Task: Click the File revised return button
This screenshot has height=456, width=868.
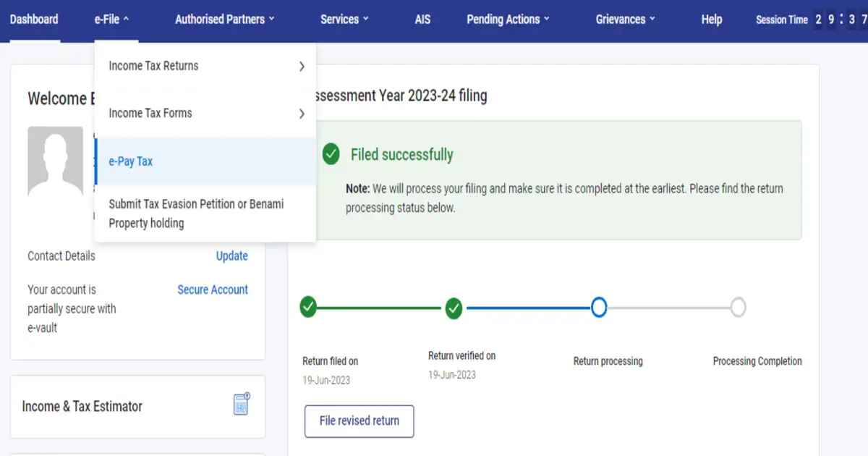Action: click(x=359, y=421)
